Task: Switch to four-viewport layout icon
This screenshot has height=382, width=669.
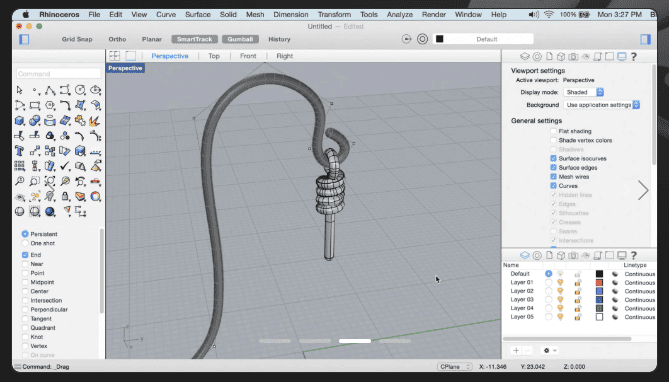Action: pos(114,56)
